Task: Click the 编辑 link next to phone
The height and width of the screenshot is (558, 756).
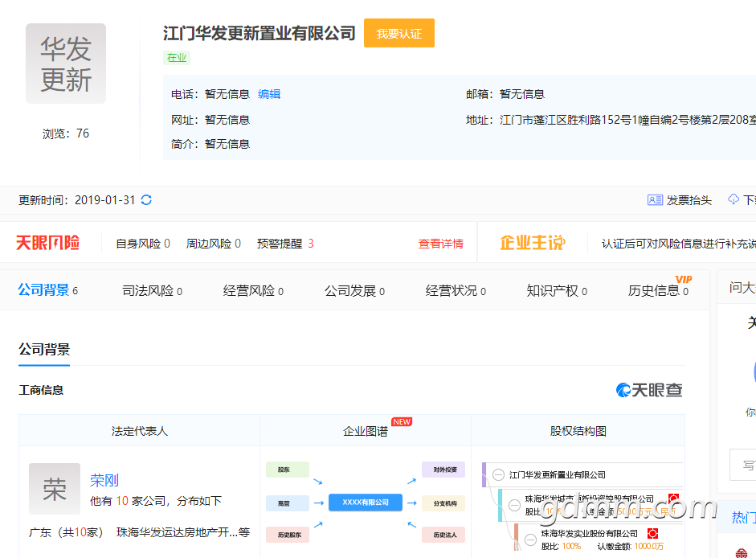Action: (269, 94)
